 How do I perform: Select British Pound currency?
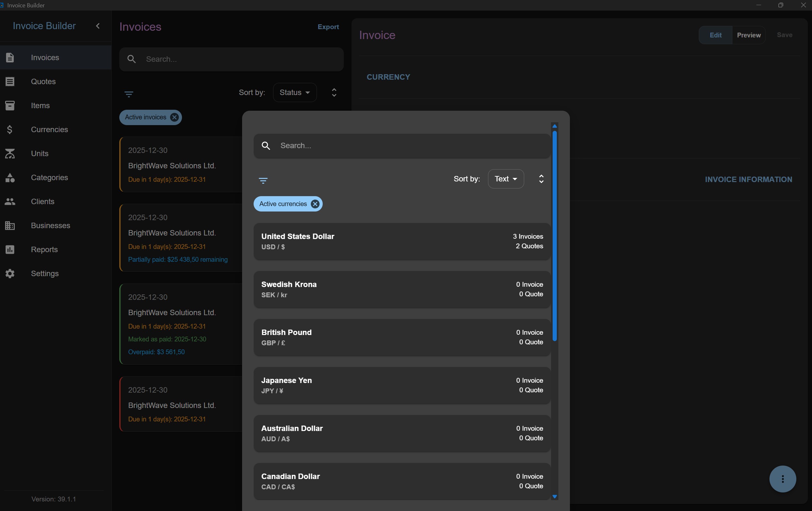402,337
